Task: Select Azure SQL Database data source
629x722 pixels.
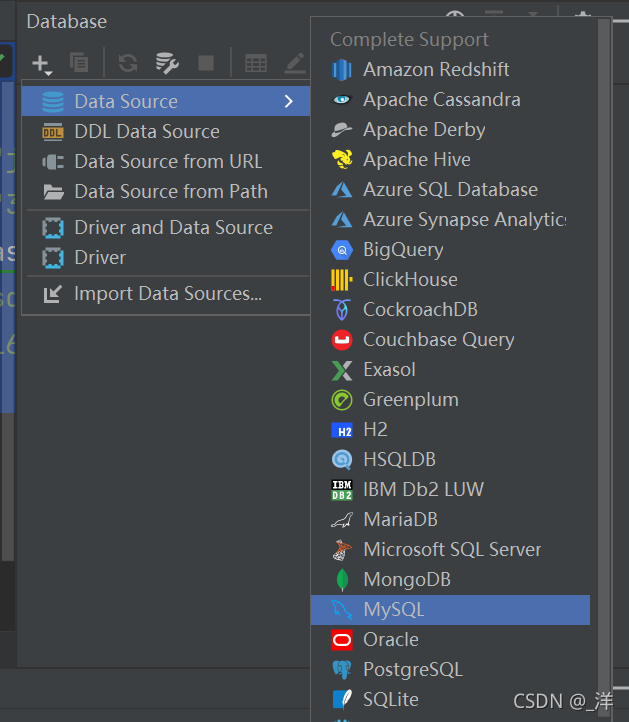Action: (450, 189)
